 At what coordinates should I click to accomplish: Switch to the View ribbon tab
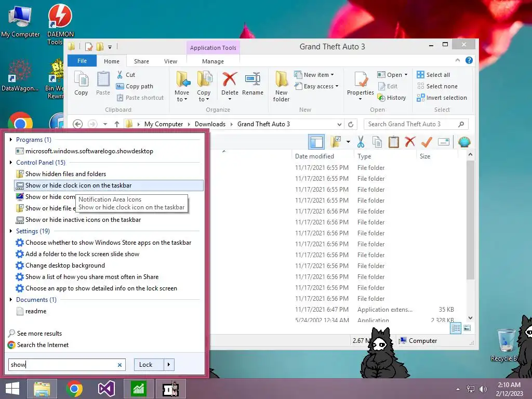pyautogui.click(x=170, y=61)
